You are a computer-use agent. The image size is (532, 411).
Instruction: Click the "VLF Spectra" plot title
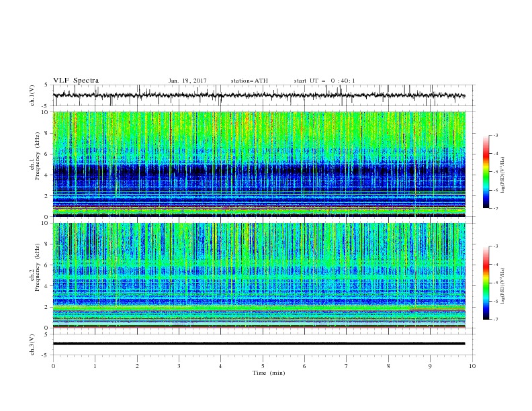[76, 81]
